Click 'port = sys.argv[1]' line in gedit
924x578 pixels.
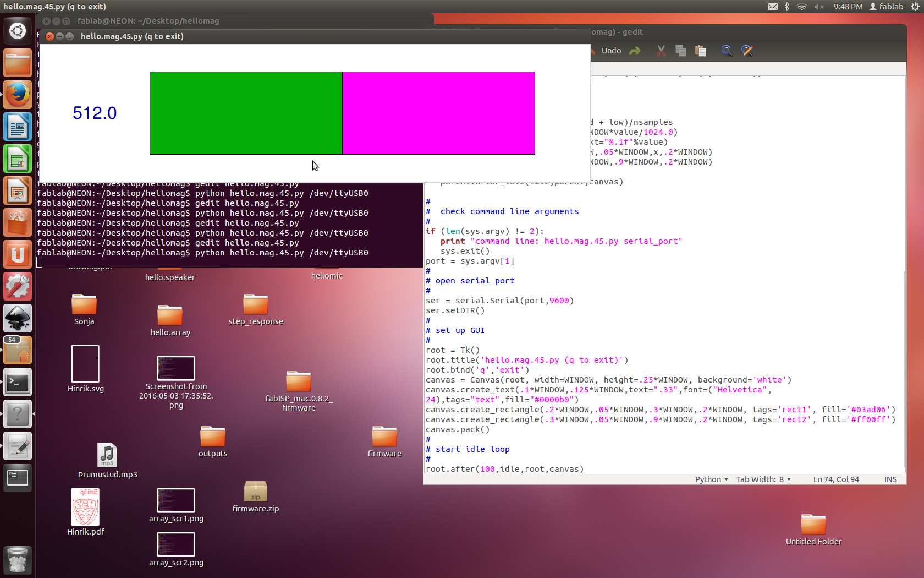(470, 261)
